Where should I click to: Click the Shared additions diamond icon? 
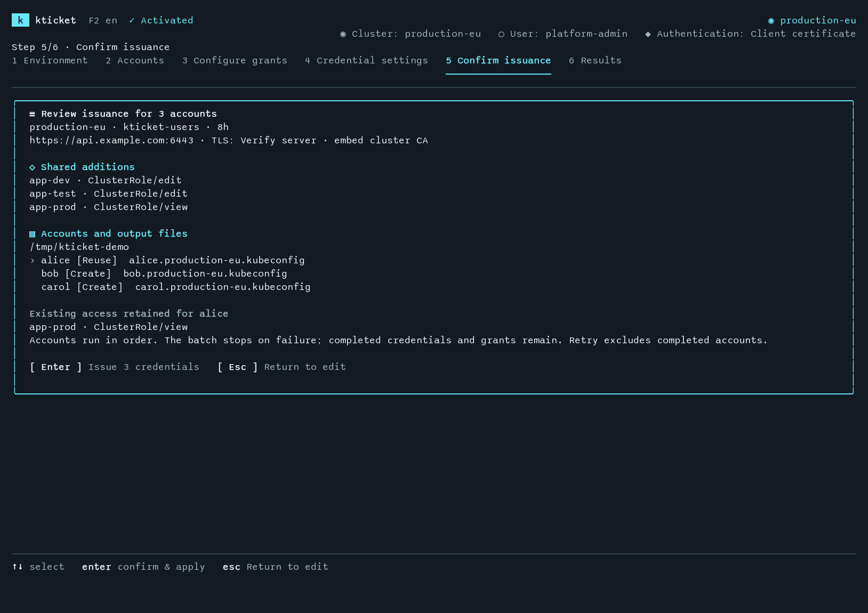(32, 167)
